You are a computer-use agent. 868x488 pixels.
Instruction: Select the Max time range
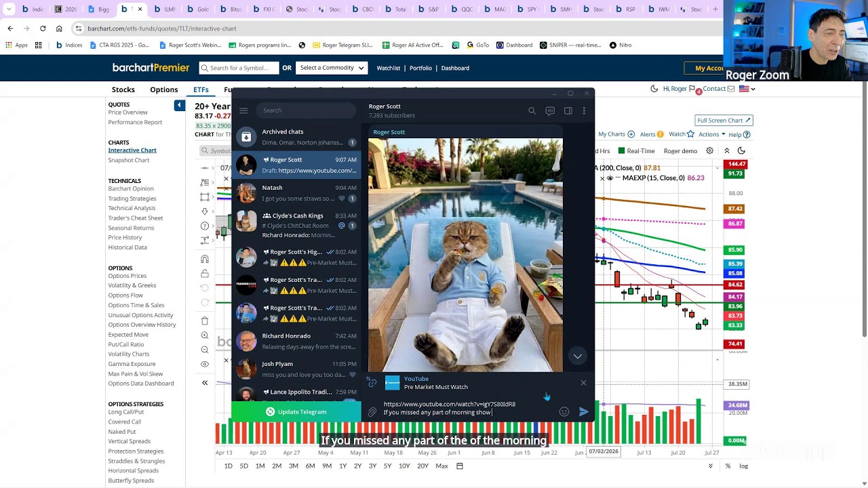(441, 466)
